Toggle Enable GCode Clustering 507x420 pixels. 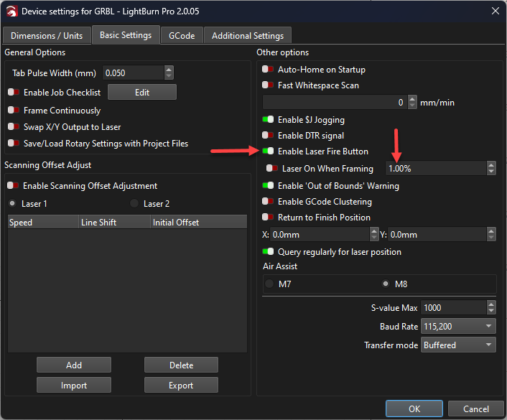[269, 202]
